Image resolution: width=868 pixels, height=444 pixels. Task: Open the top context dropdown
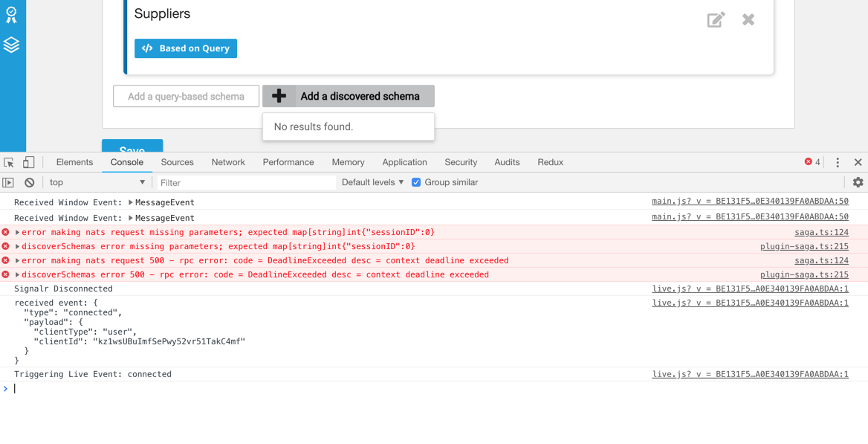97,182
